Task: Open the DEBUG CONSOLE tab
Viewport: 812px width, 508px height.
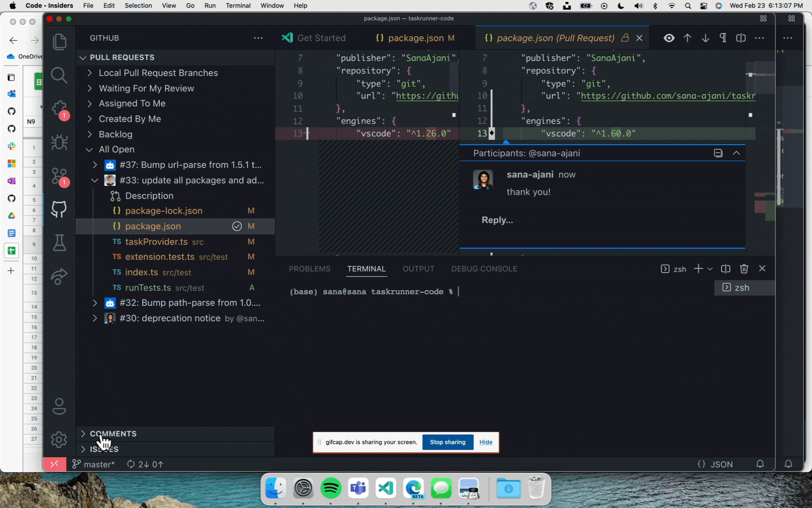Action: (x=484, y=269)
